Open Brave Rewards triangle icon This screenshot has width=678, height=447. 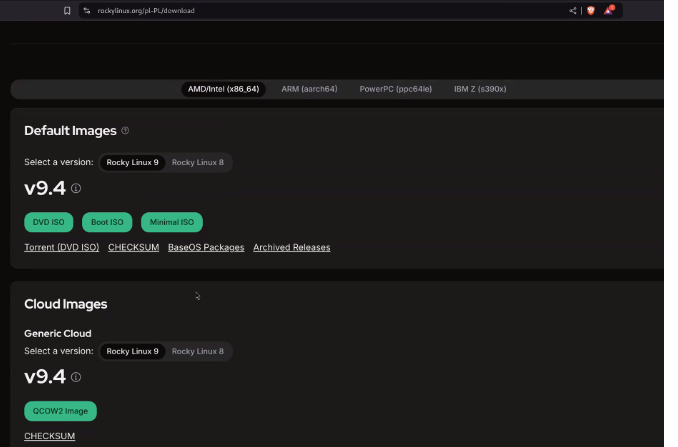[x=609, y=10]
